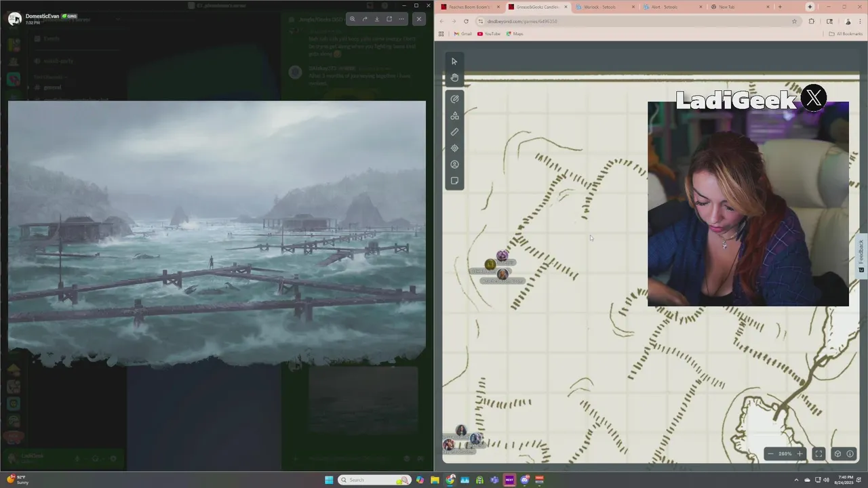
Task: Select the pointer tool in the map toolbar
Action: tap(454, 62)
